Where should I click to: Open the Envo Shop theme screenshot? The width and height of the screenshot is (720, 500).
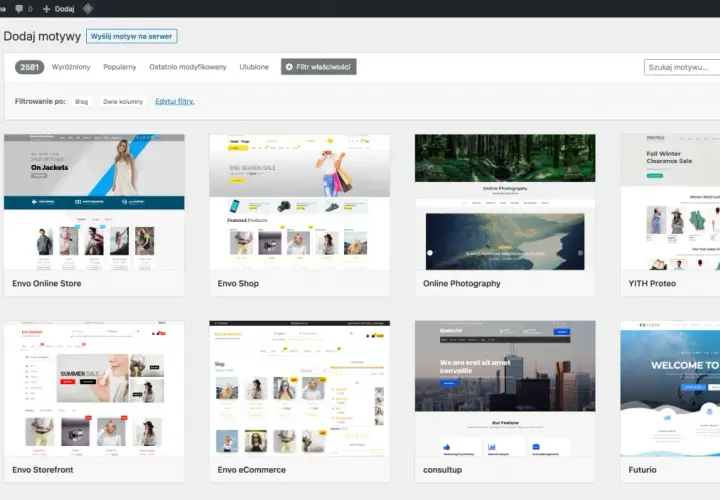pos(299,202)
